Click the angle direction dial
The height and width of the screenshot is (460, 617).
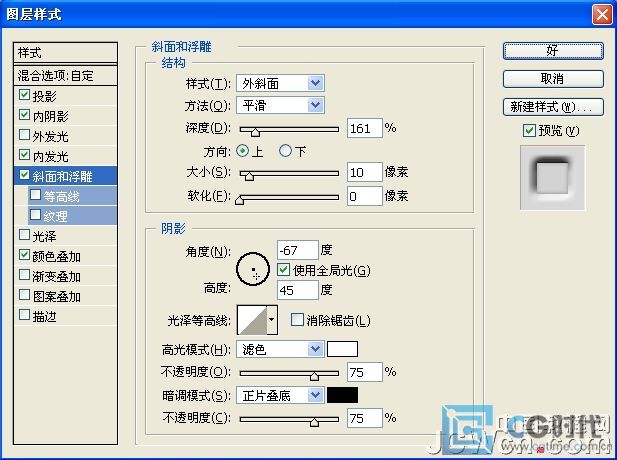[x=253, y=269]
